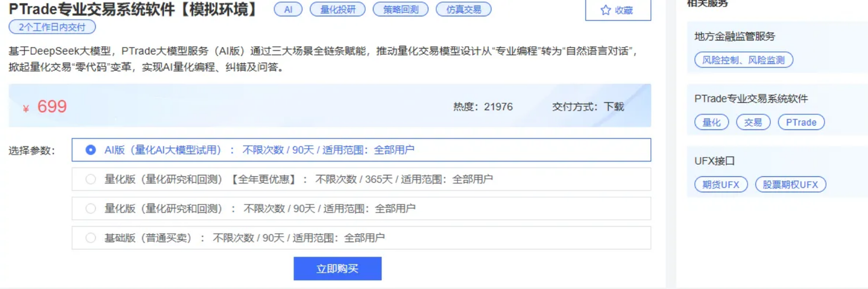The height and width of the screenshot is (289, 868).
Task: Click the 股票期权UFX tag
Action: 790,185
